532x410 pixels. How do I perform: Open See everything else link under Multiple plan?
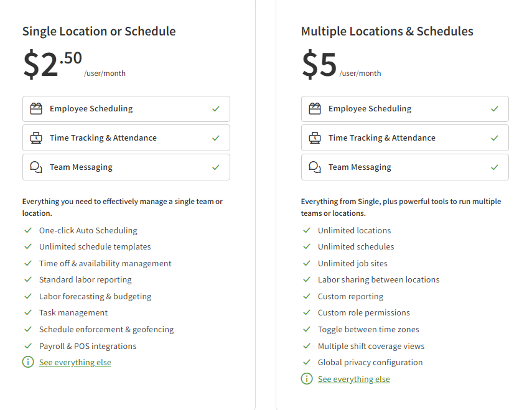[354, 379]
